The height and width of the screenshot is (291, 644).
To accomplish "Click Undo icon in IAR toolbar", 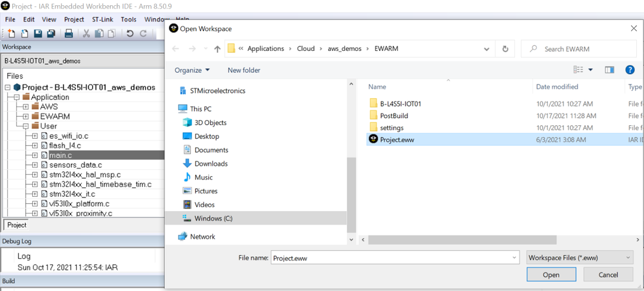I will tap(130, 34).
